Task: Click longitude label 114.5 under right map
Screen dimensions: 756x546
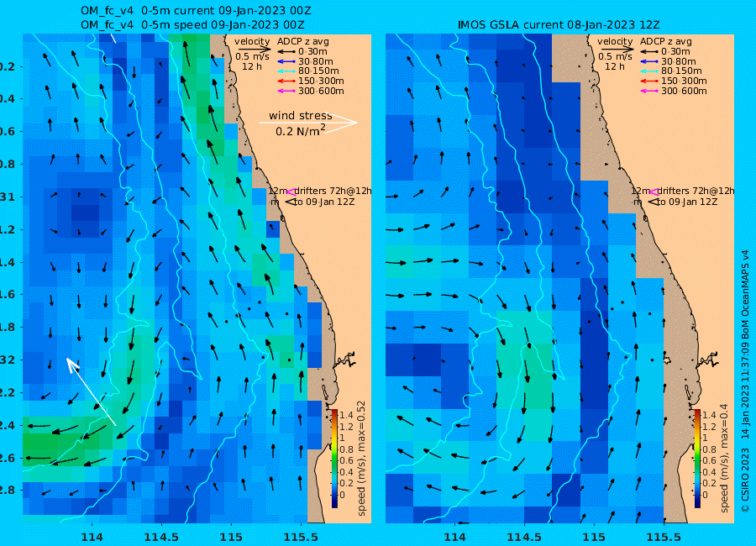Action: click(x=524, y=538)
